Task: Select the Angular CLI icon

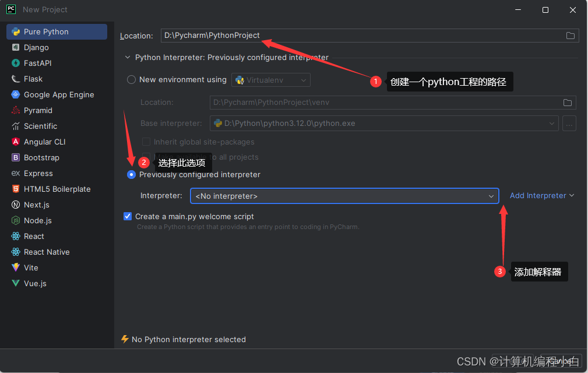Action: 15,142
